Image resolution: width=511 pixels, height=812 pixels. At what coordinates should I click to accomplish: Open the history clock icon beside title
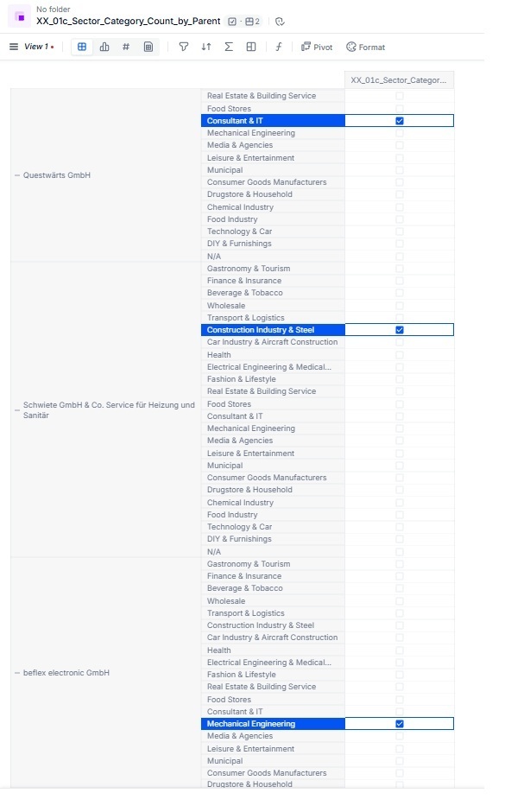point(280,22)
